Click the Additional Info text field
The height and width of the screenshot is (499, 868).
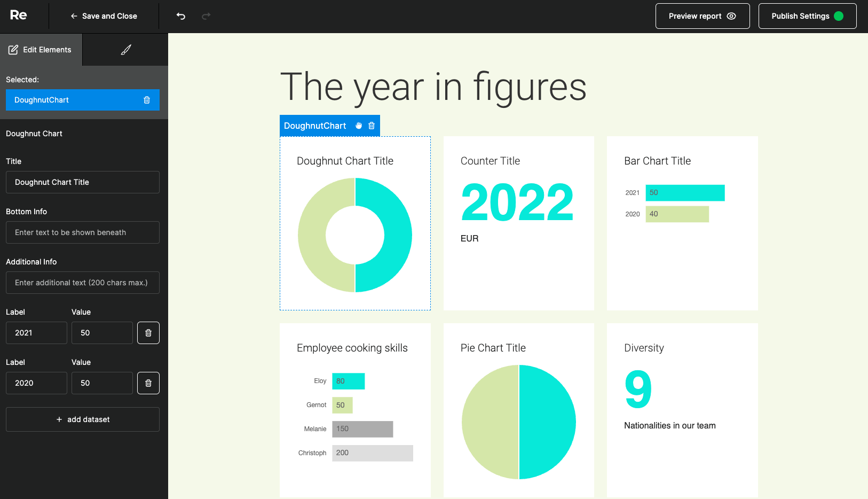(83, 283)
